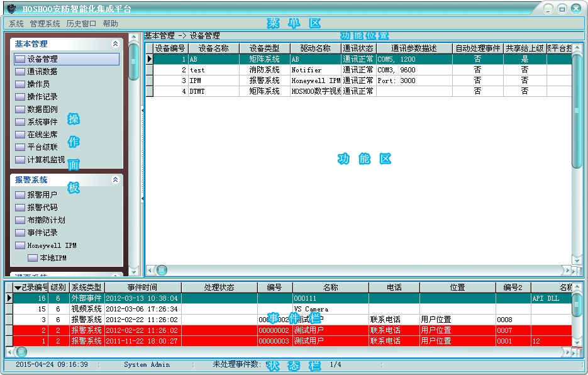Screen dimensions: 588x375
Task: Click the 系统事件 icon
Action: point(20,122)
